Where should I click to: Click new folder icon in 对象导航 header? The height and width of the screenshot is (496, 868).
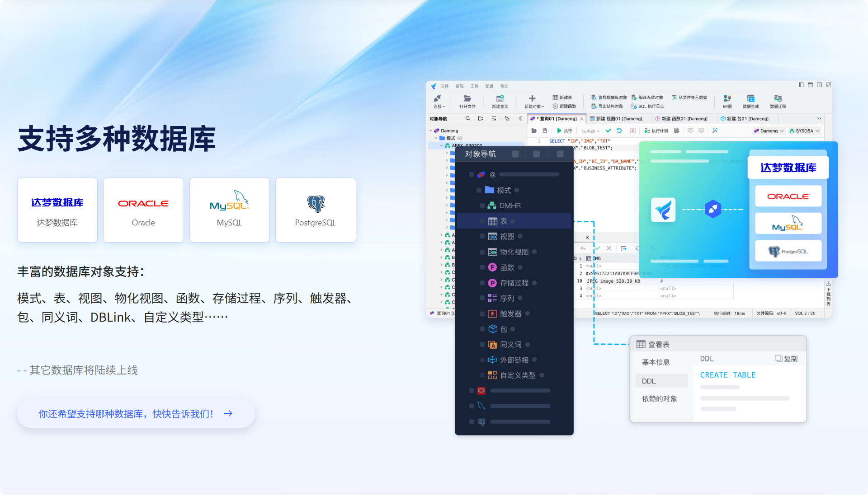click(481, 119)
